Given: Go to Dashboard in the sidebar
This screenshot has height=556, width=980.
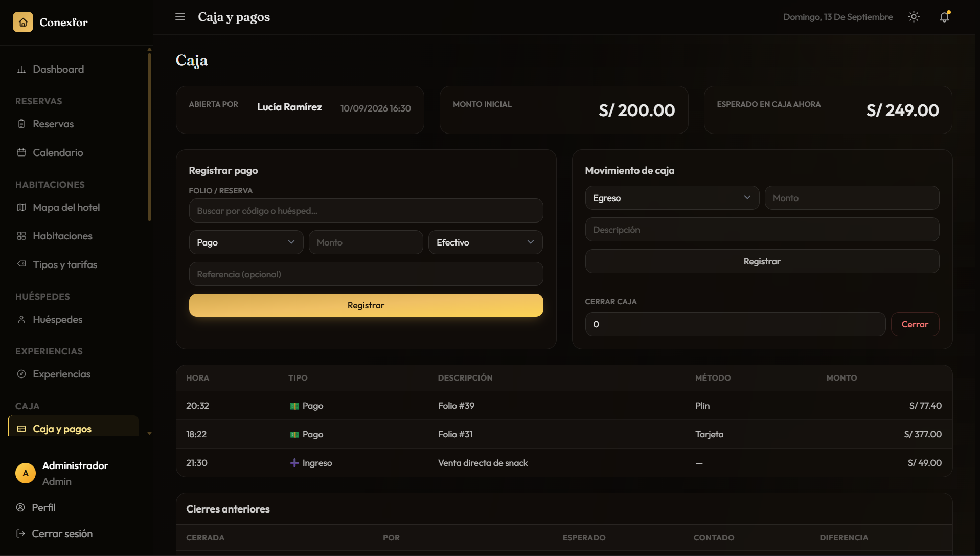Looking at the screenshot, I should click(73, 70).
